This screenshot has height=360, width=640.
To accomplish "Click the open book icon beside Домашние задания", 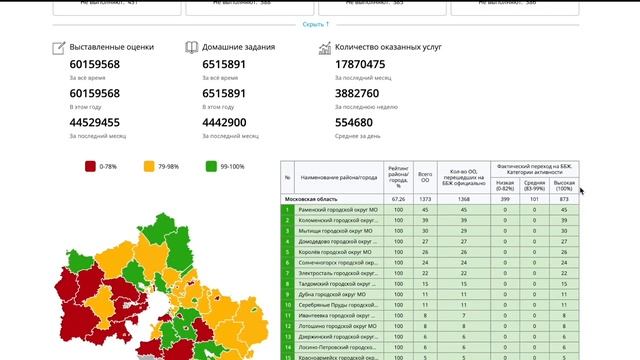I will tap(191, 47).
